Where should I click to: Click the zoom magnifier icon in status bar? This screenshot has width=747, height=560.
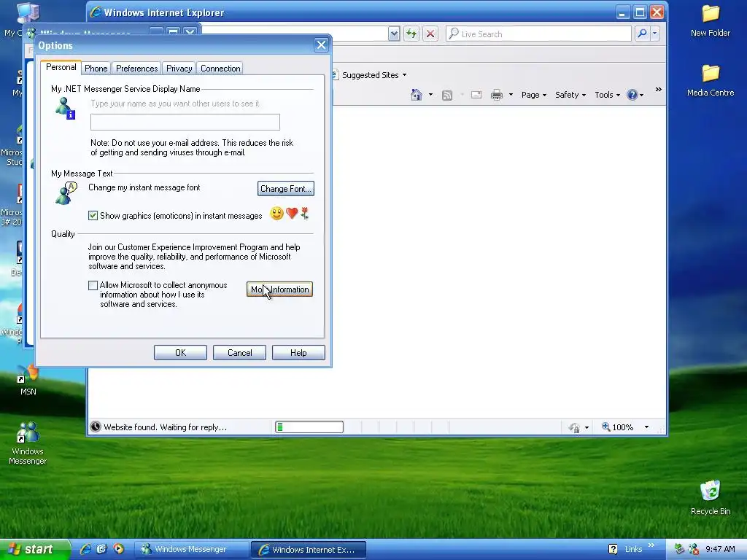point(605,427)
